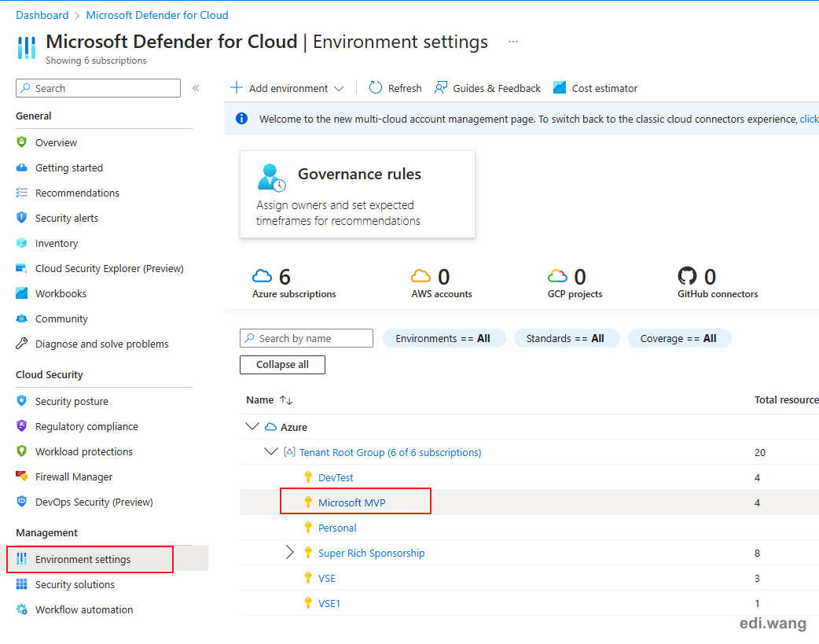Image resolution: width=819 pixels, height=644 pixels.
Task: Focus the Search by name field
Action: 306,338
